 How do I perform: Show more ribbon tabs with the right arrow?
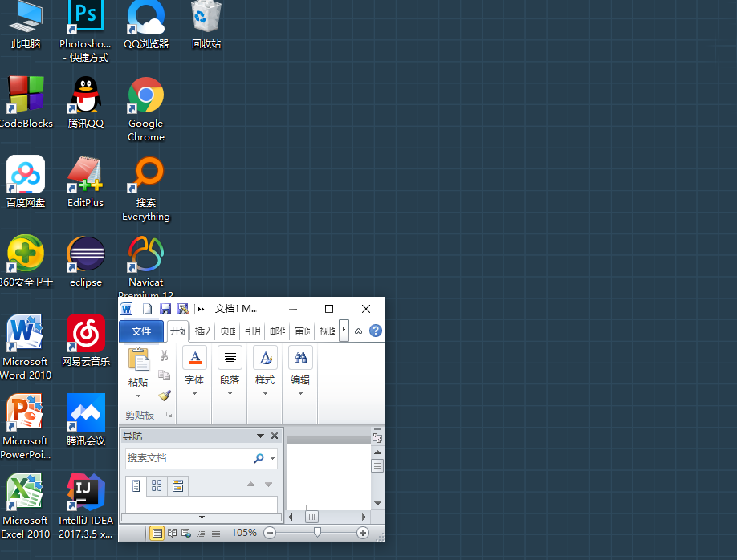tap(344, 331)
